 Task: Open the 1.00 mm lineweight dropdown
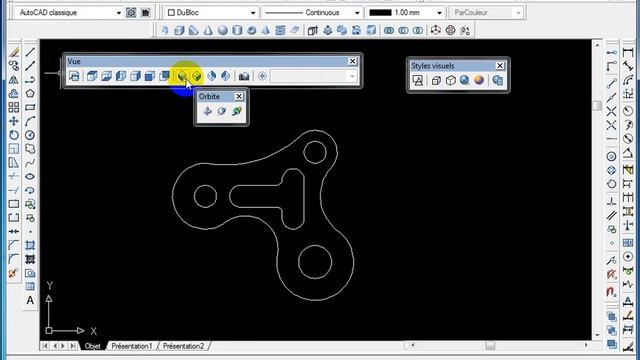click(x=439, y=13)
